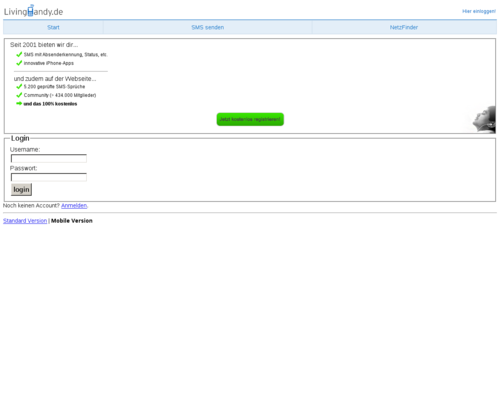Follow the Anmelden link
Screen dimensions: 500x400
click(74, 206)
